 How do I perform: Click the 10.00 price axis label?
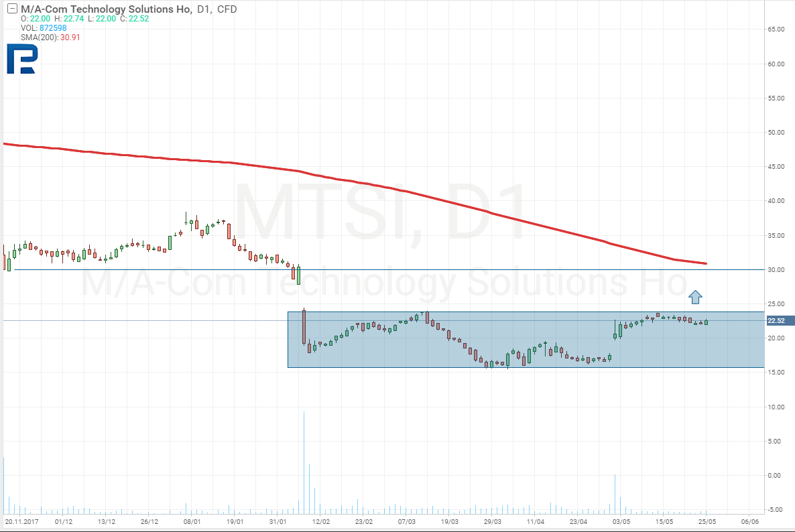776,407
